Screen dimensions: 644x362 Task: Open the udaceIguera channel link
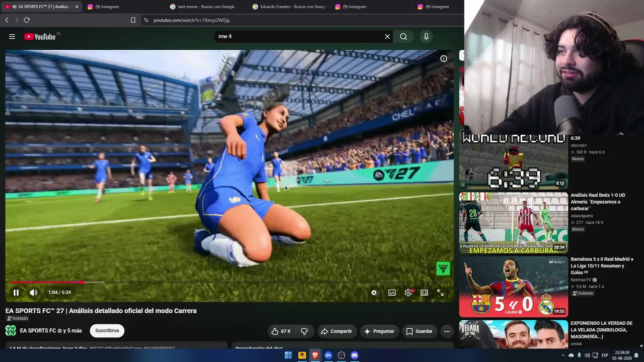coord(582,216)
